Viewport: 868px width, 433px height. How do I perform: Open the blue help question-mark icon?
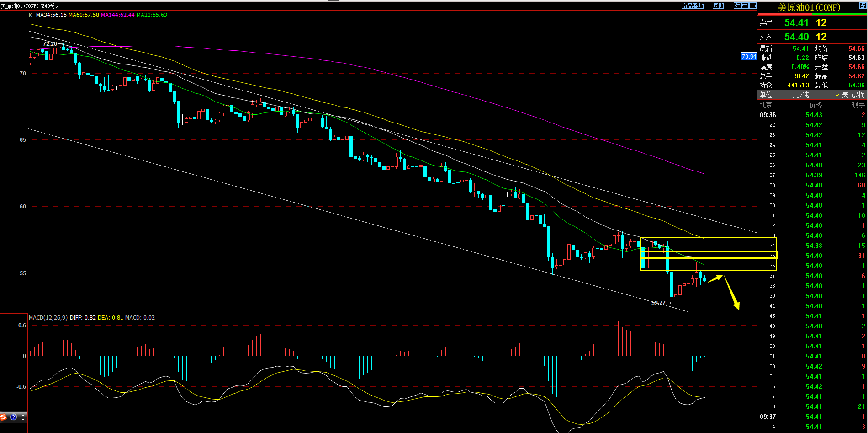[13, 417]
